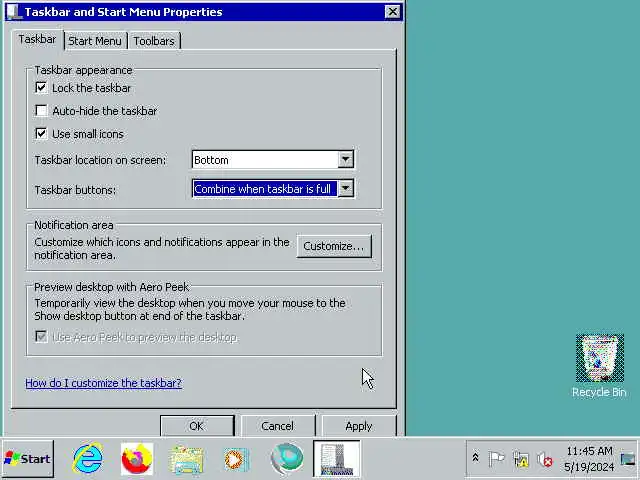
Task: Click the clock showing 11:45 AM
Action: [589, 451]
